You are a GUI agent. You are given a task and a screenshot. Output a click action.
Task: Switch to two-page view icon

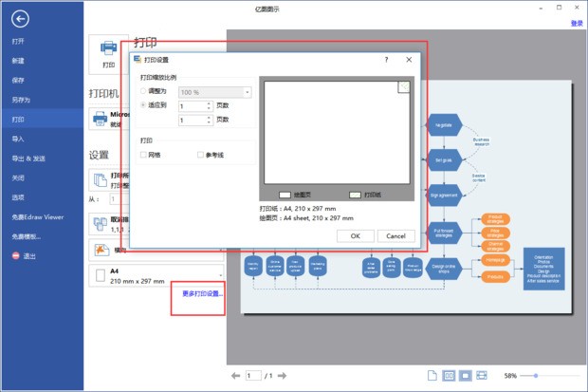pyautogui.click(x=449, y=376)
